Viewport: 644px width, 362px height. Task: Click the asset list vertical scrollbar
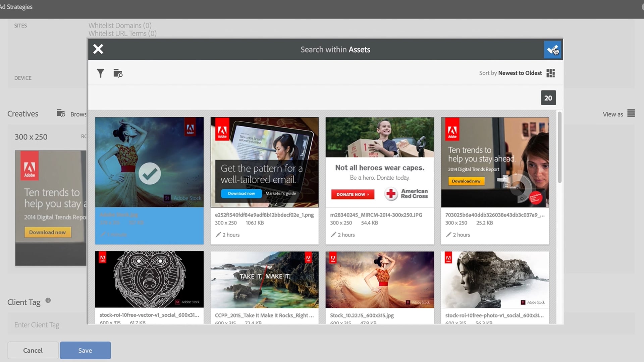[559, 147]
